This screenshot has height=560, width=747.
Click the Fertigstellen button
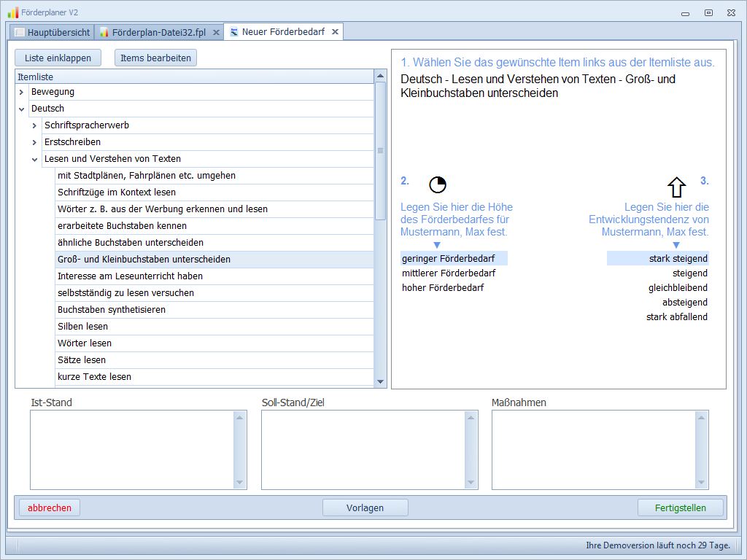coord(681,507)
